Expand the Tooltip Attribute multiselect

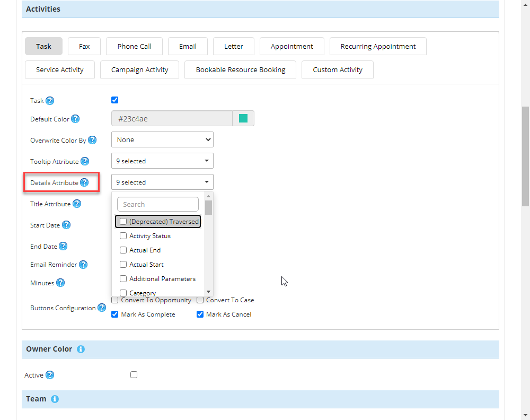point(162,161)
